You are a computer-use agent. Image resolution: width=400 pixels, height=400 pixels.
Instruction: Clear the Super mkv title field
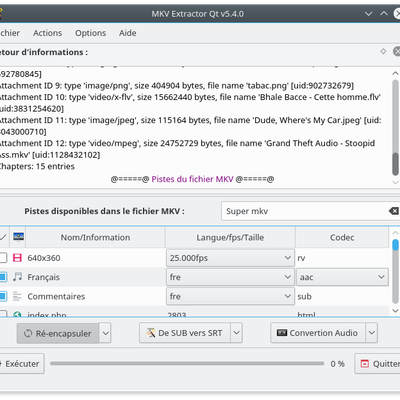click(x=394, y=211)
